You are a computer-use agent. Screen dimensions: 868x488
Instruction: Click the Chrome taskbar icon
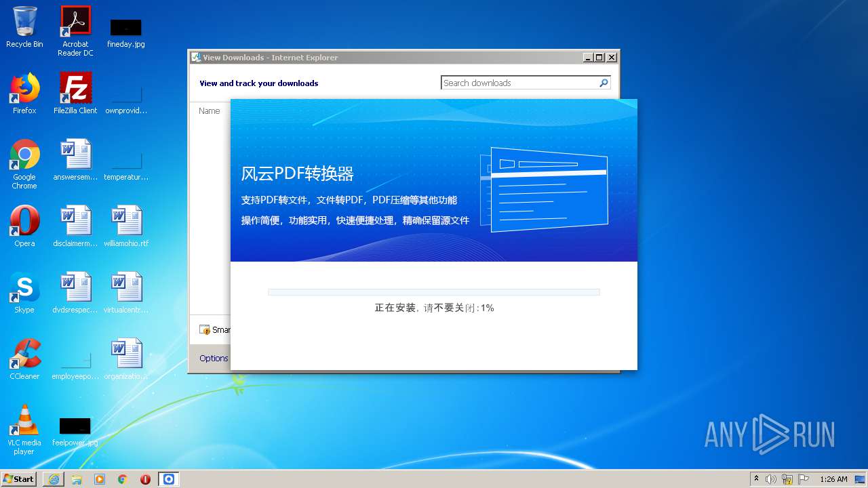[x=123, y=479]
